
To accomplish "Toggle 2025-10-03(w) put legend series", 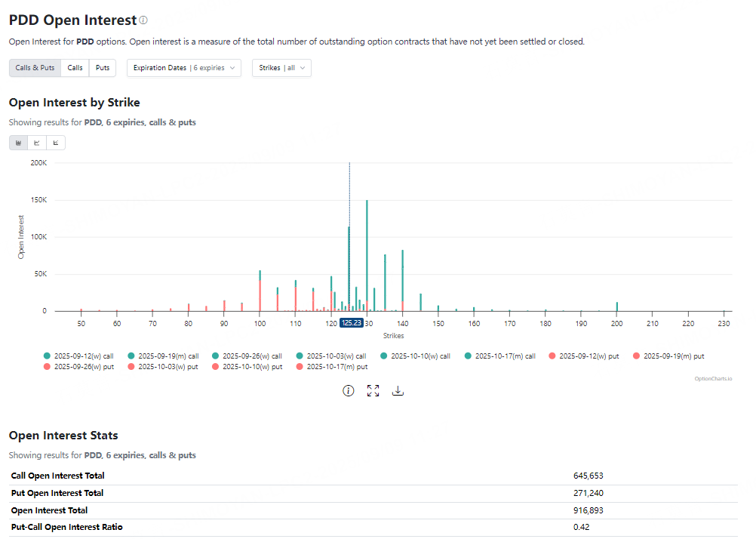I will (x=163, y=367).
